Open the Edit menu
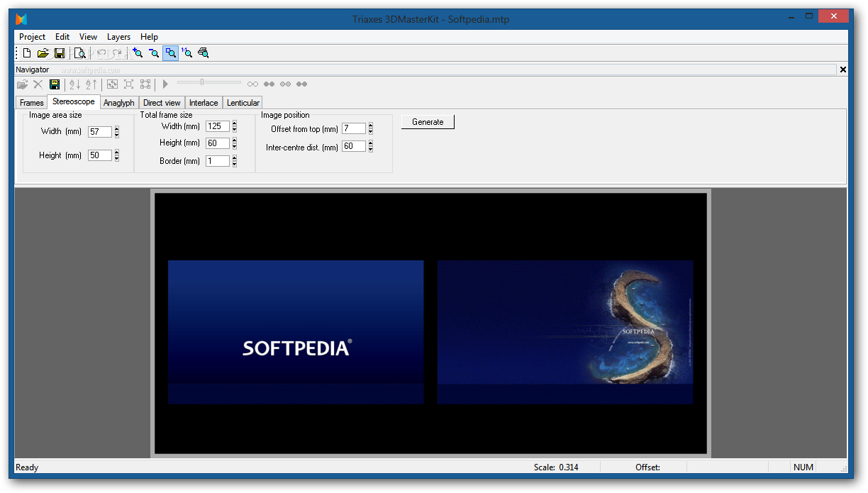The image size is (868, 493). point(62,37)
